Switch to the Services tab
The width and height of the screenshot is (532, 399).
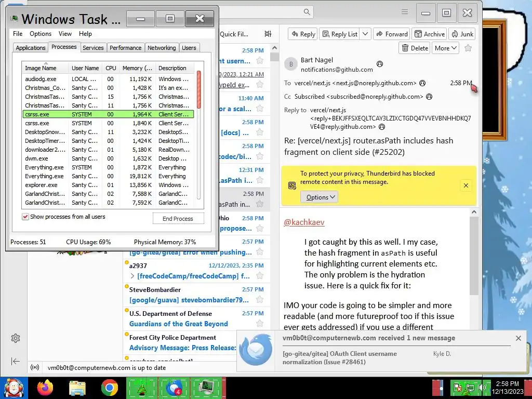93,47
